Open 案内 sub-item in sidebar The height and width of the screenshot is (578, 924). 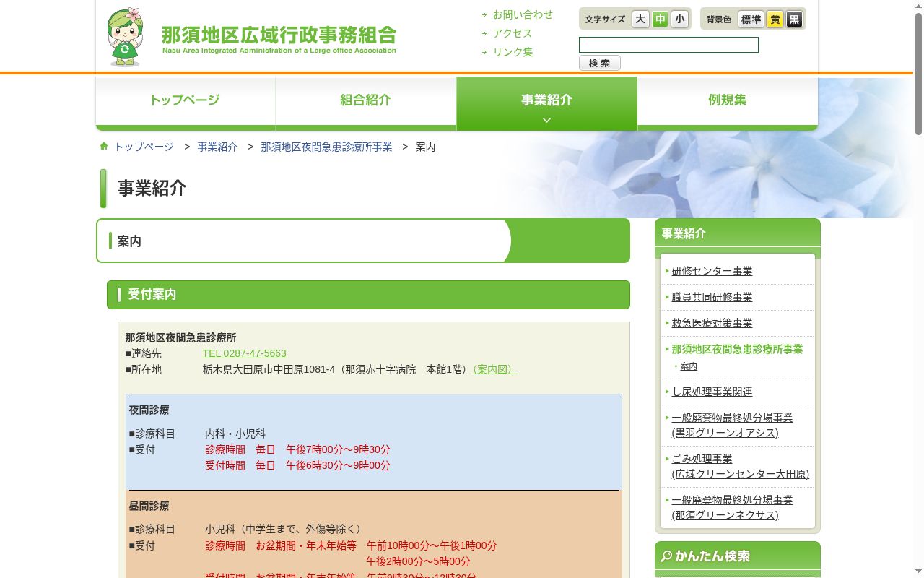689,366
